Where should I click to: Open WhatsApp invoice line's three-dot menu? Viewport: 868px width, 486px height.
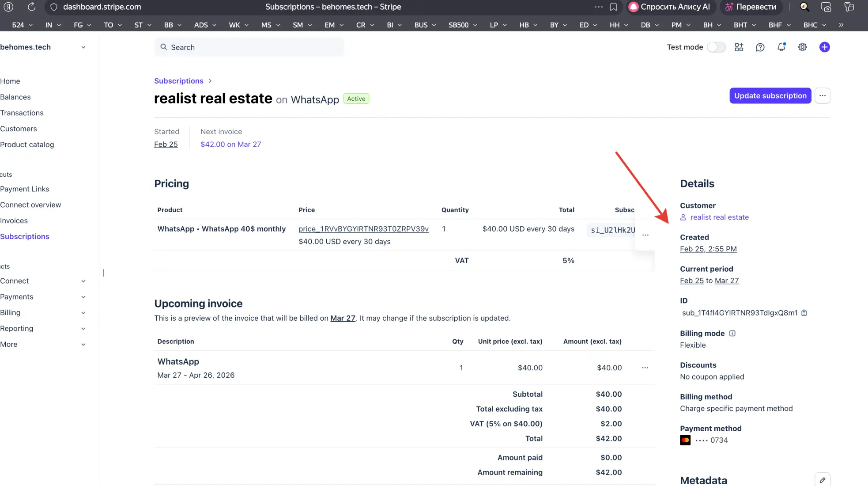645,368
